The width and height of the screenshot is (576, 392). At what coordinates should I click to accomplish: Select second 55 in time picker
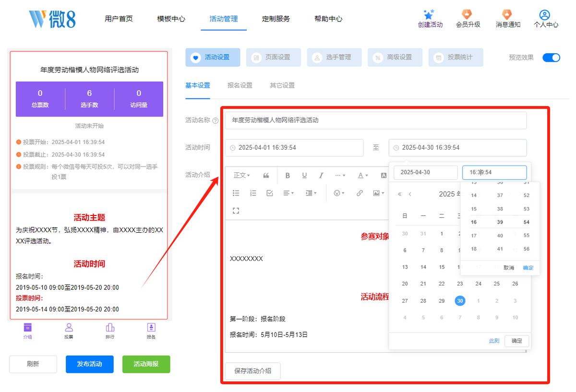(527, 236)
